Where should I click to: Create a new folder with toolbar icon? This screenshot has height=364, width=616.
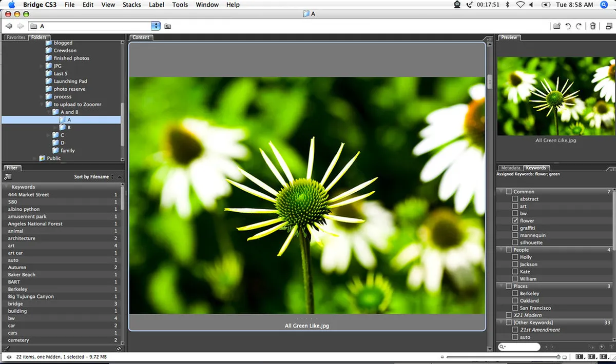556,26
